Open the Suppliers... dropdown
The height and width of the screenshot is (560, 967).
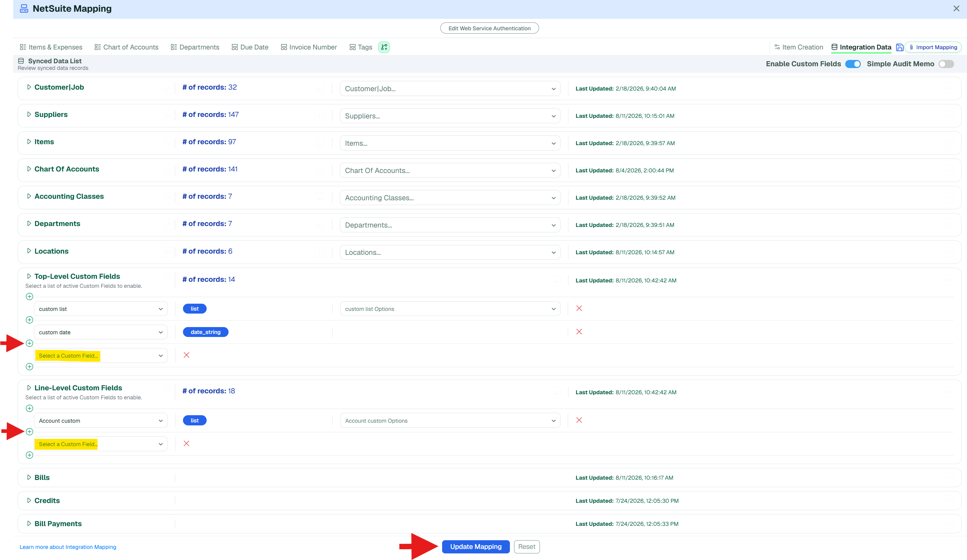pyautogui.click(x=450, y=116)
